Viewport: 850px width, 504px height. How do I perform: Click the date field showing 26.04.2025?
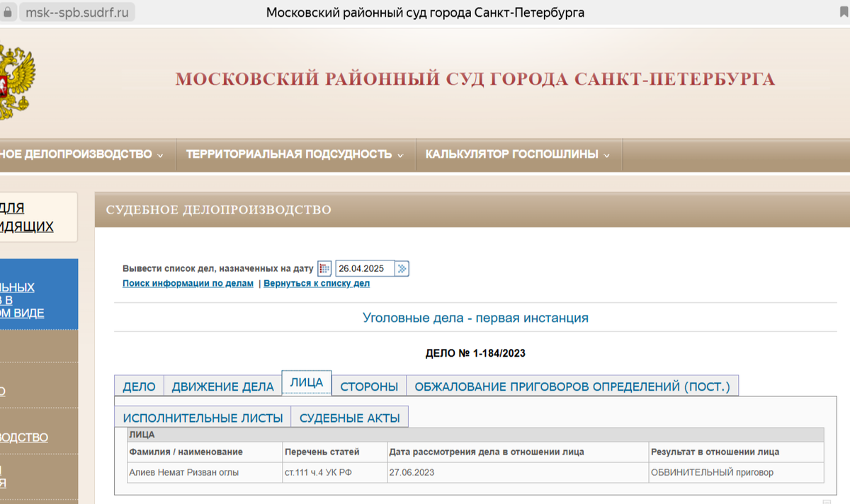pyautogui.click(x=365, y=268)
